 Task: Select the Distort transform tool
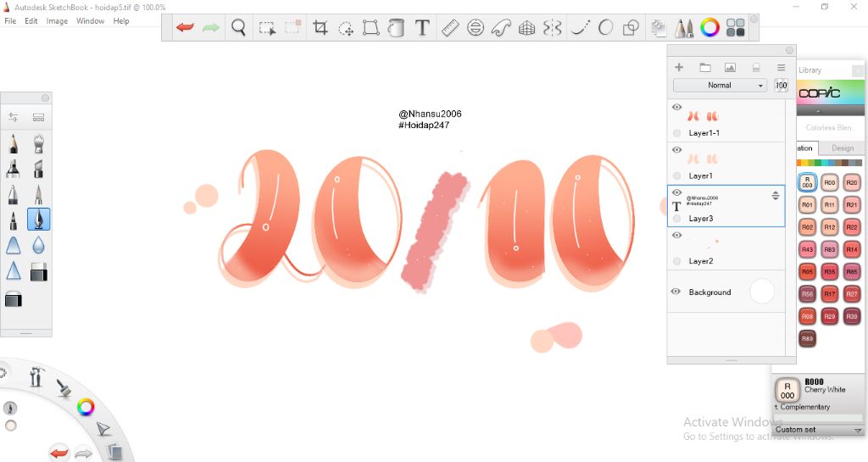point(370,27)
